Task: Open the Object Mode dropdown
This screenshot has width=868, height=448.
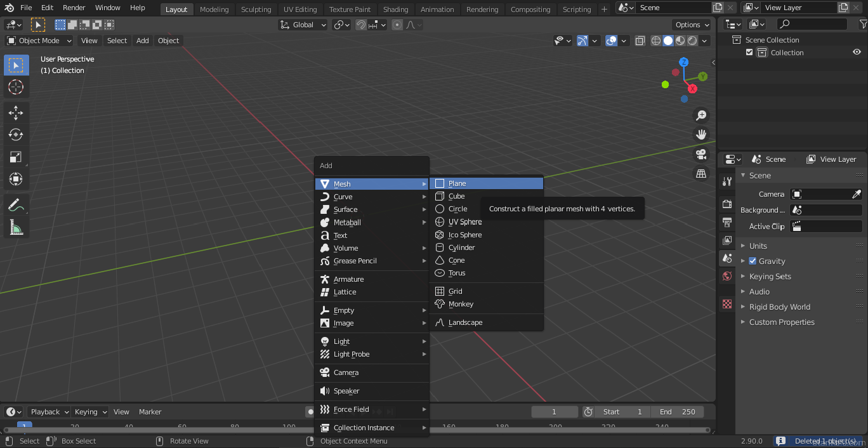Action: pyautogui.click(x=39, y=41)
